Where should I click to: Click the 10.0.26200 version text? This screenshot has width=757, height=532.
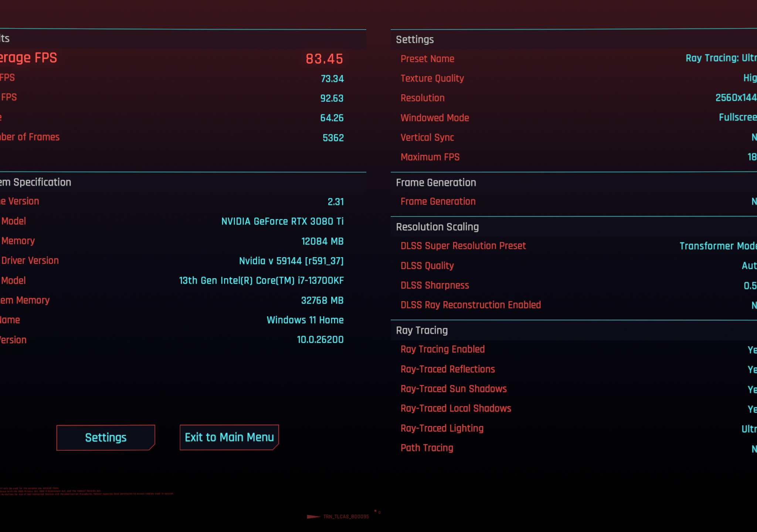[x=320, y=340]
